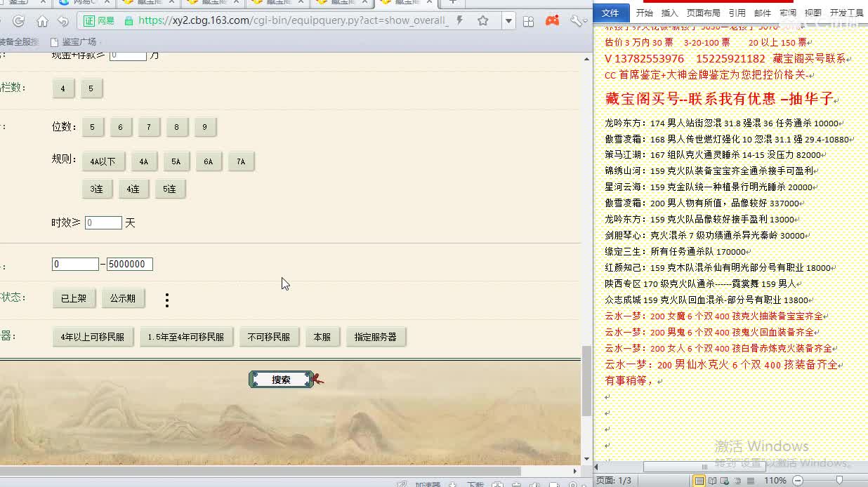The height and width of the screenshot is (487, 868).
Task: Bookmark the page with the star icon
Action: click(x=483, y=21)
